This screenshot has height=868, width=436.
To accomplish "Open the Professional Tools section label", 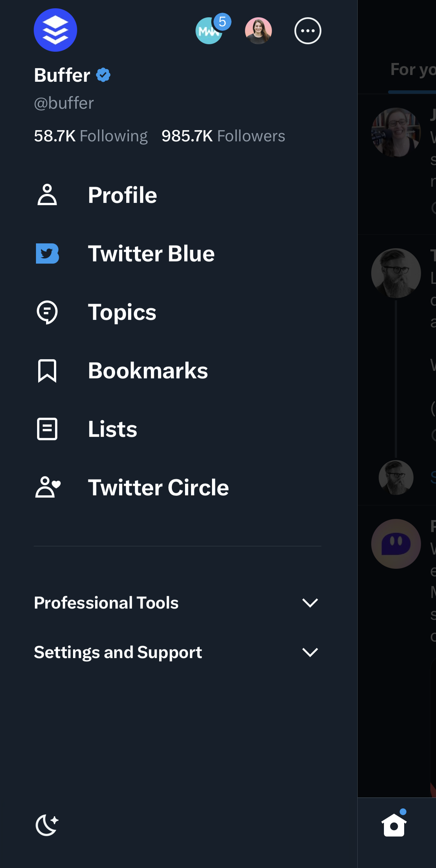I will click(106, 603).
